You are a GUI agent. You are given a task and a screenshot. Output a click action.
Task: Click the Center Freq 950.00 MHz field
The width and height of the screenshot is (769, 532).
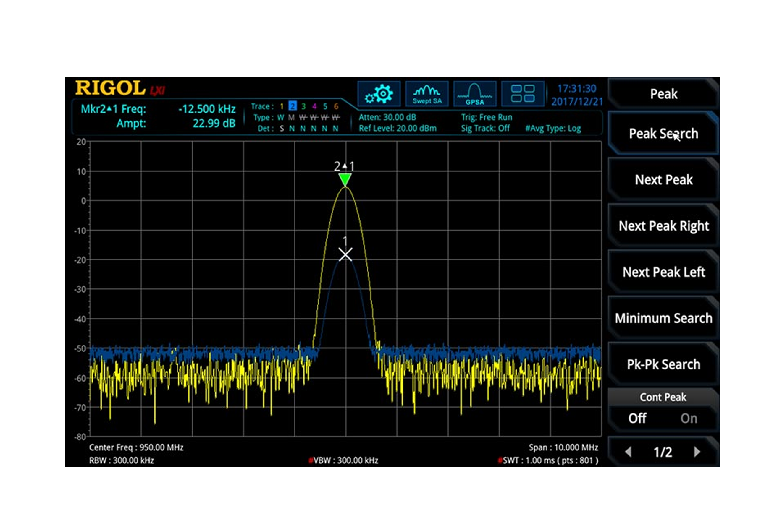(x=136, y=447)
